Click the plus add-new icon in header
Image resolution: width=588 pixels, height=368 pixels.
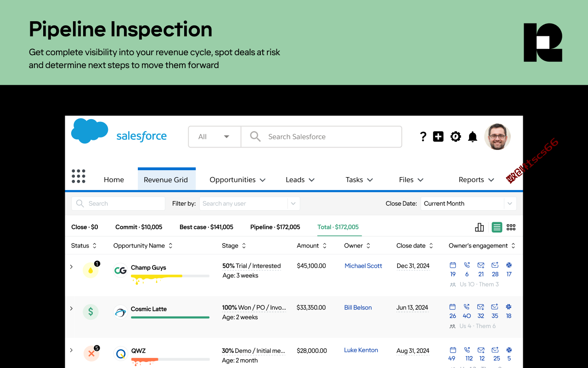click(x=438, y=137)
